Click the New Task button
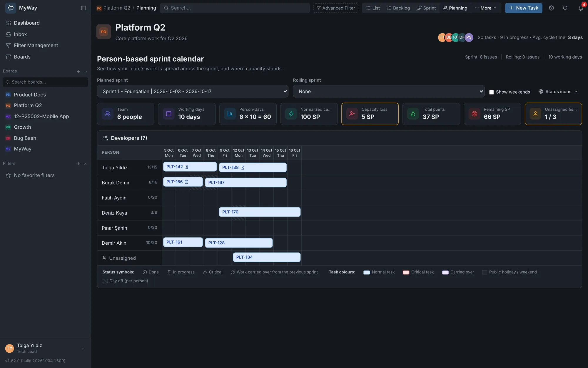 [523, 8]
